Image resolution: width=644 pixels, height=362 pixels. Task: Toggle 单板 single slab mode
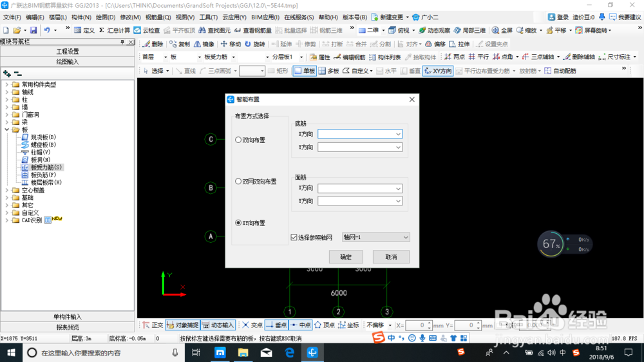305,71
